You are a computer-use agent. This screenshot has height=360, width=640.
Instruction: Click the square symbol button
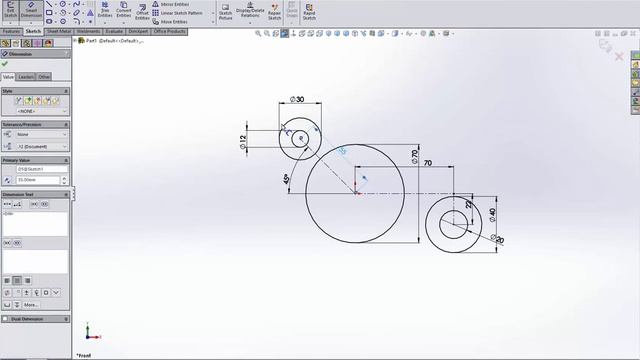(x=46, y=293)
